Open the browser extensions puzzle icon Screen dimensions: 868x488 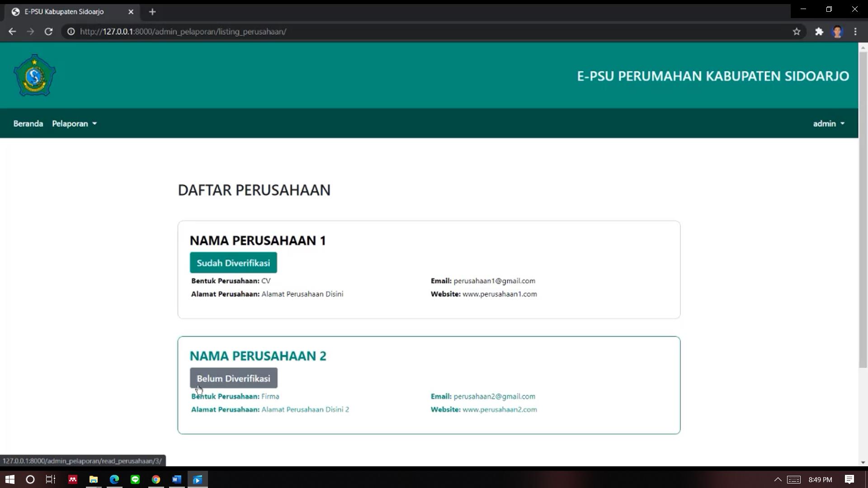819,32
